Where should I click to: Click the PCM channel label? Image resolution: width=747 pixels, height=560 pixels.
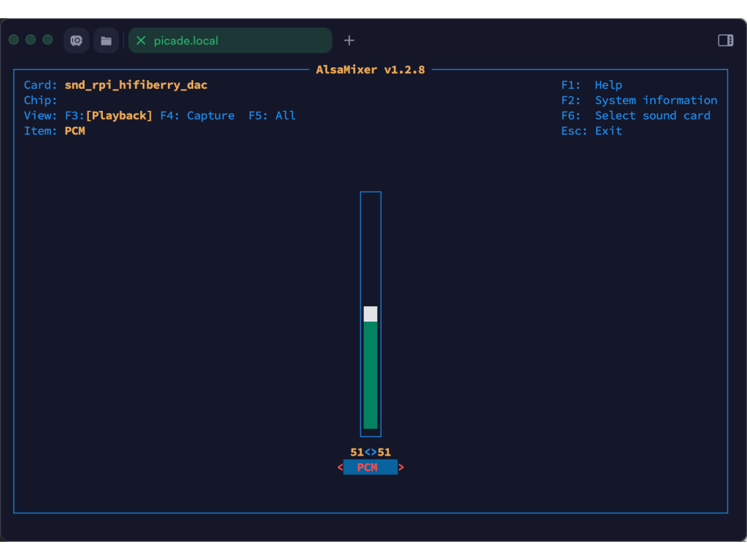[x=371, y=467]
